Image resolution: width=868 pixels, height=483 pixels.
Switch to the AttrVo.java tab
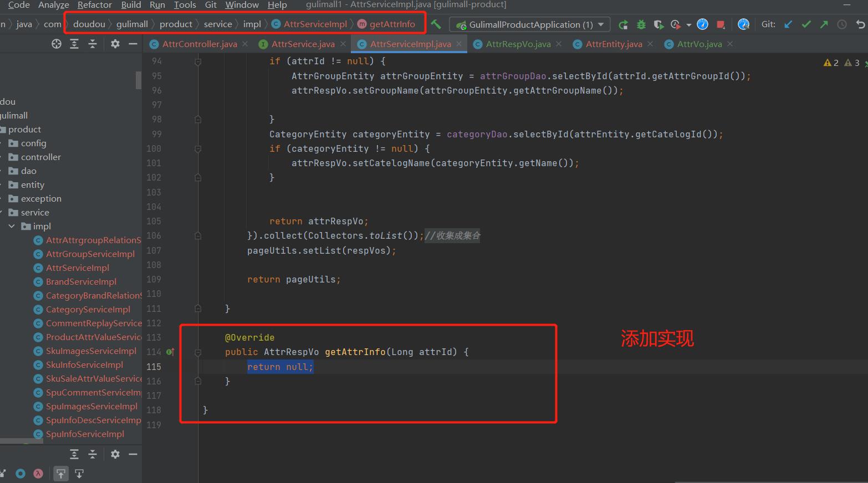(699, 44)
